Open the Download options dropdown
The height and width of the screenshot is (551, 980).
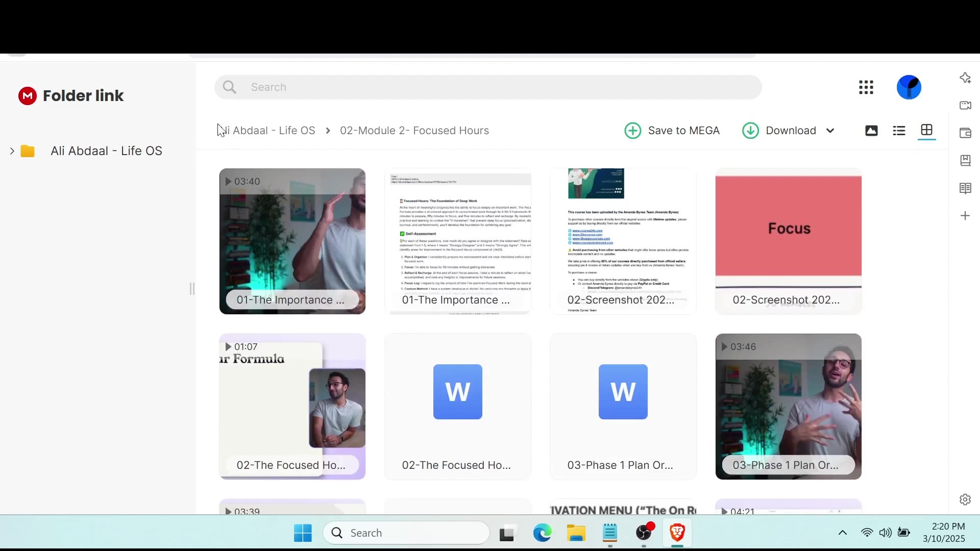[831, 131]
